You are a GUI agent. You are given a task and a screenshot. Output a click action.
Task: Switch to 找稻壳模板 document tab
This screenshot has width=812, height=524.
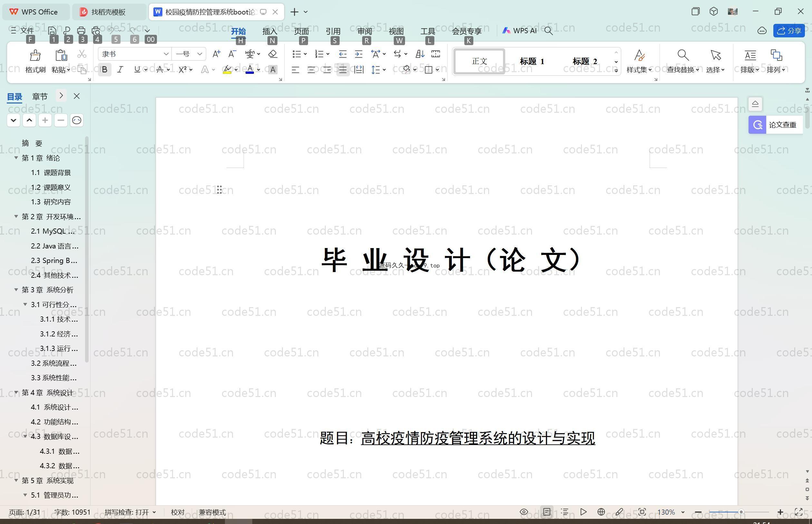[x=108, y=12]
